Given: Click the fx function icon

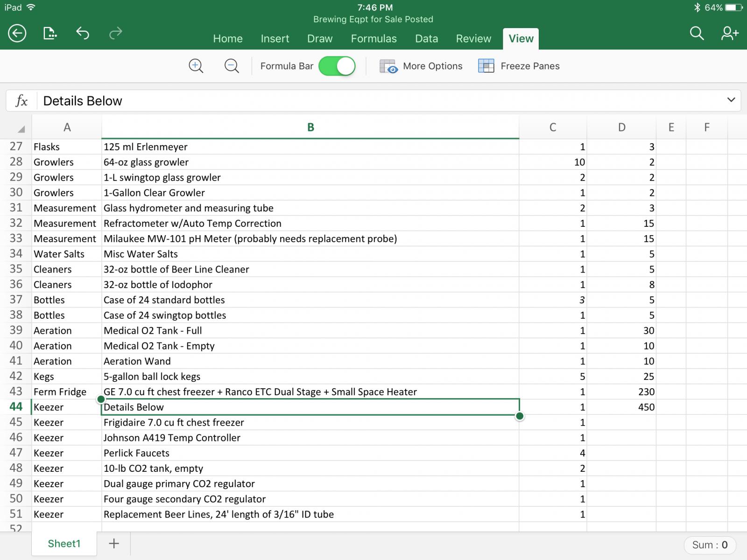Looking at the screenshot, I should pos(21,101).
